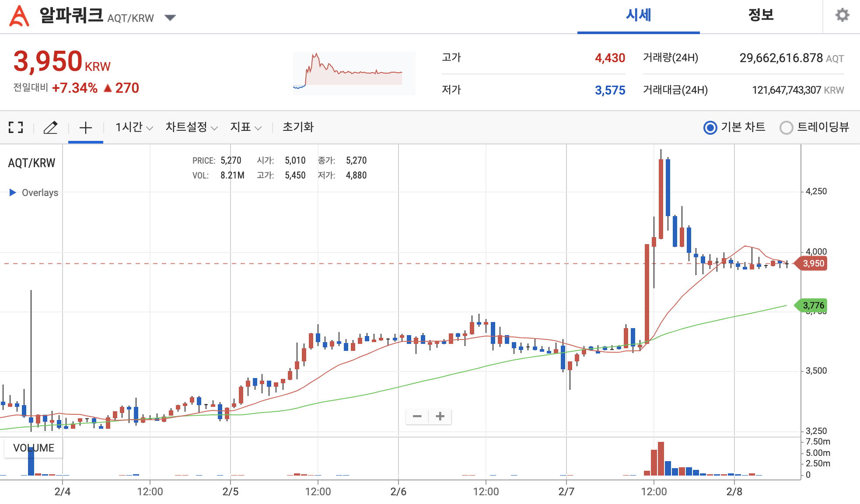Open the 1시간 interval dropdown
The width and height of the screenshot is (860, 504).
coord(134,127)
